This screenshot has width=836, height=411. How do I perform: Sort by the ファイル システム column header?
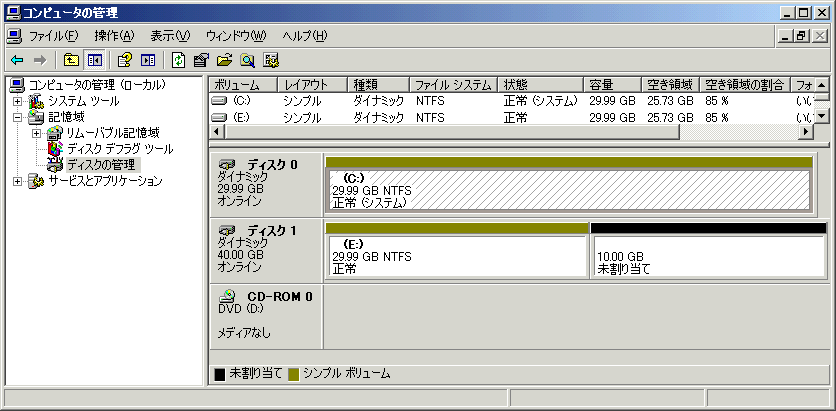[453, 85]
